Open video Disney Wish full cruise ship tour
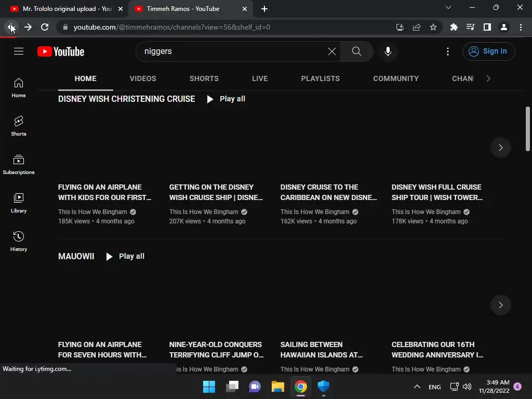The width and height of the screenshot is (532, 399). (437, 192)
